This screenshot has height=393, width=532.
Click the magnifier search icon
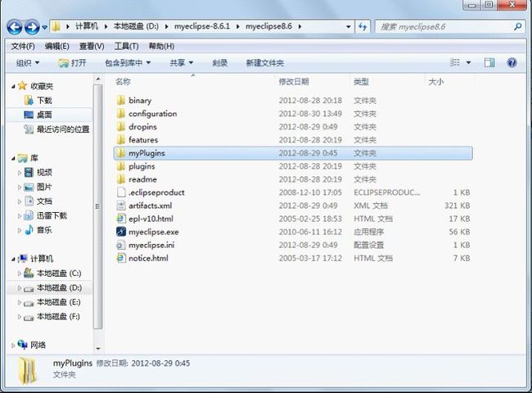(x=518, y=26)
